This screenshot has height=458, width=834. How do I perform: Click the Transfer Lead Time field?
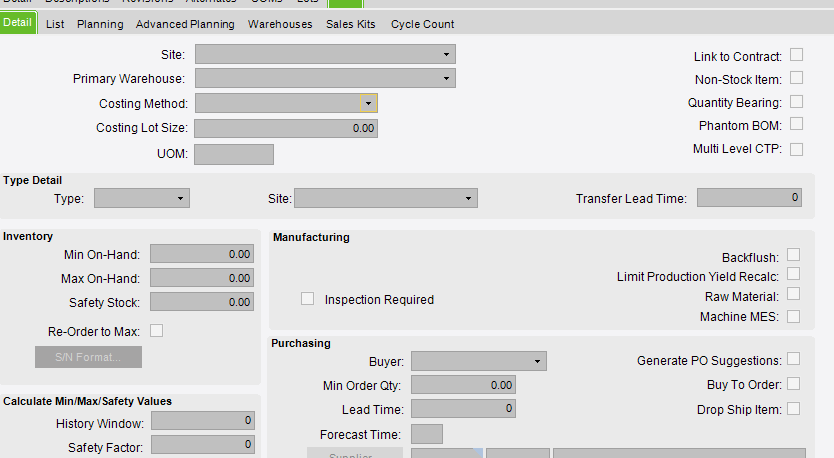pyautogui.click(x=748, y=198)
